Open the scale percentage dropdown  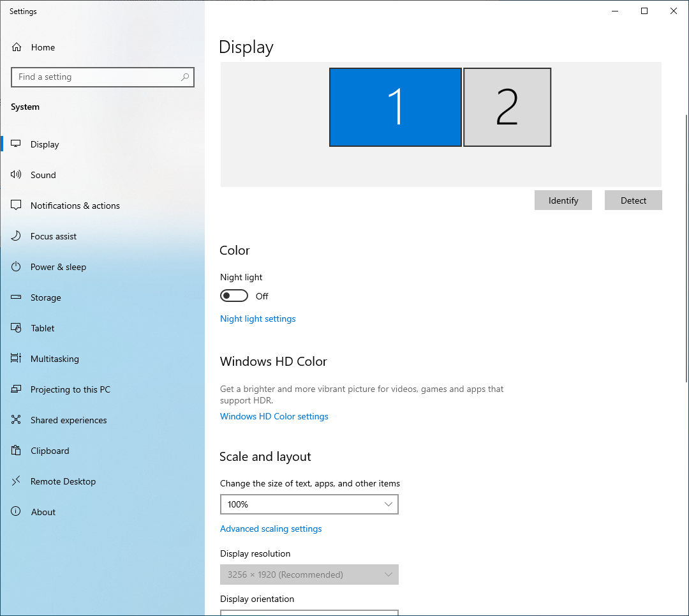[x=309, y=504]
